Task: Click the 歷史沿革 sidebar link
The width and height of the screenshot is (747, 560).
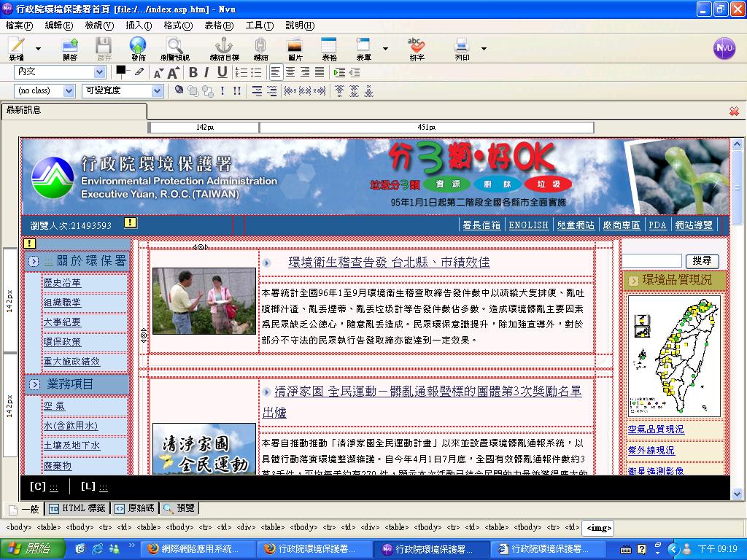Action: [63, 283]
